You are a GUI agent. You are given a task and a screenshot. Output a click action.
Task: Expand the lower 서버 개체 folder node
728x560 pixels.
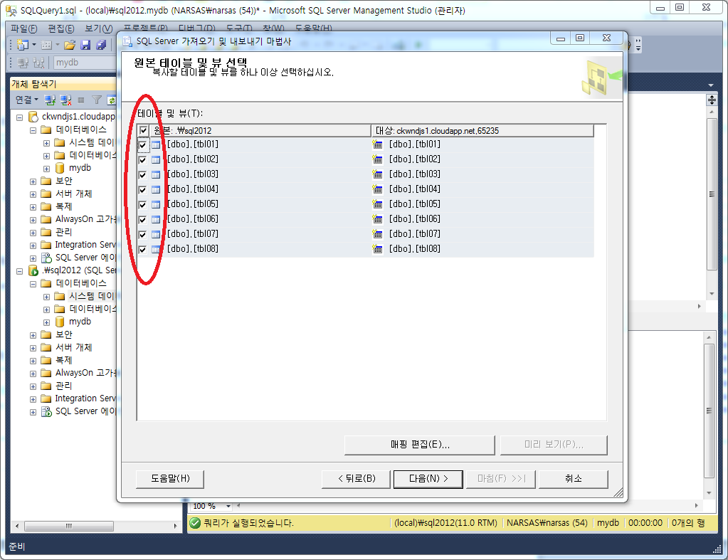(x=33, y=348)
